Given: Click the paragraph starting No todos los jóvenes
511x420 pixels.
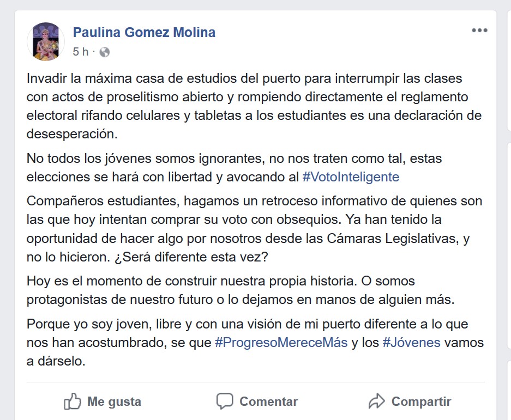Looking at the screenshot, I should pos(234,168).
